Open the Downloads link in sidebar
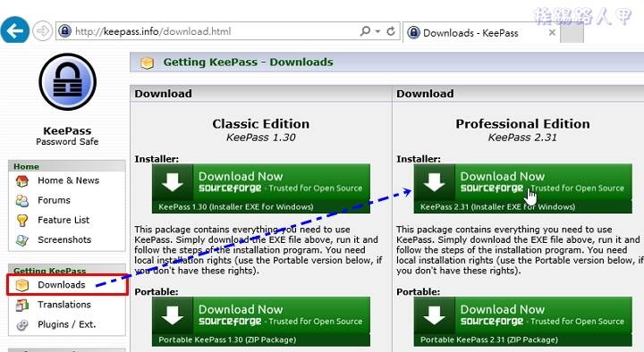644x352 pixels. pos(61,285)
